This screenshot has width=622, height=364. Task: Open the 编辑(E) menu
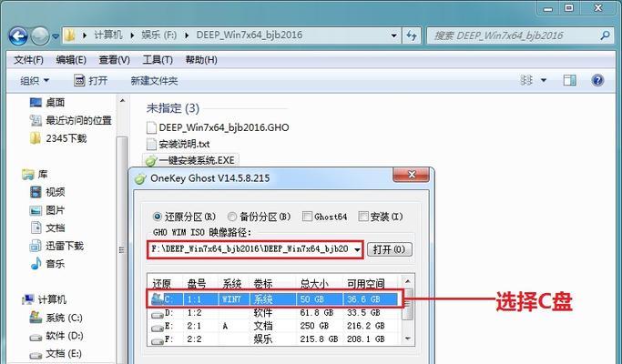pos(71,60)
